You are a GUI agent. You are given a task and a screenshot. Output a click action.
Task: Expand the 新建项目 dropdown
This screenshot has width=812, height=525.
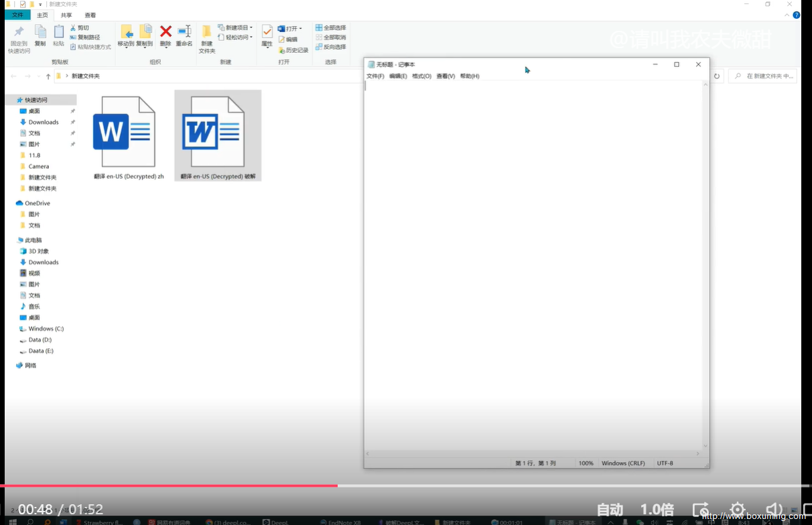[x=235, y=28]
